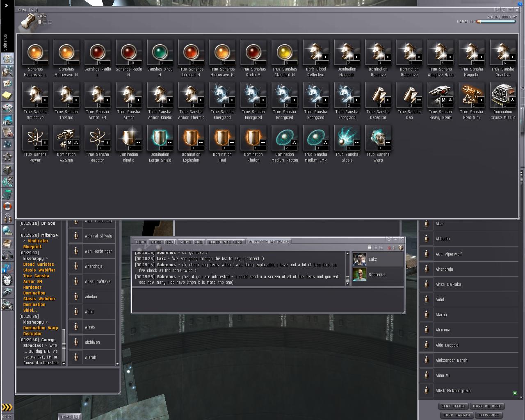The height and width of the screenshot is (420, 525).
Task: Collapse the sidebar with the double-arrow button
Action: (x=6, y=6)
